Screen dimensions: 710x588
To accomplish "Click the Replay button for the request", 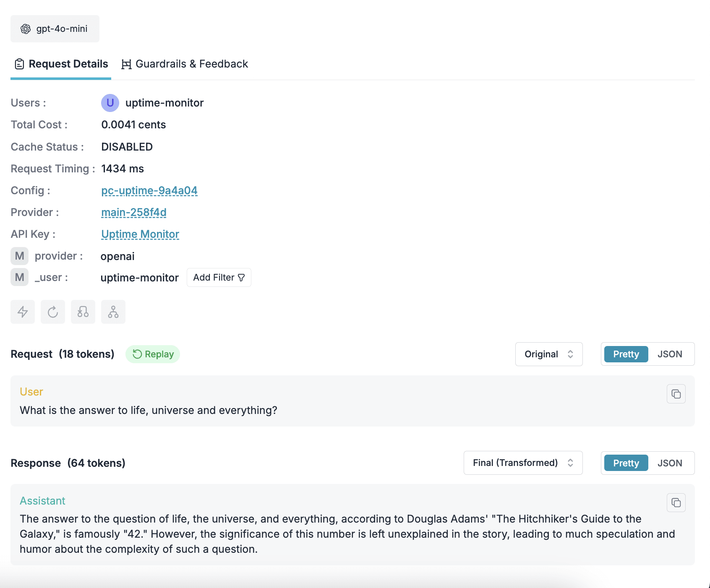I will (153, 354).
